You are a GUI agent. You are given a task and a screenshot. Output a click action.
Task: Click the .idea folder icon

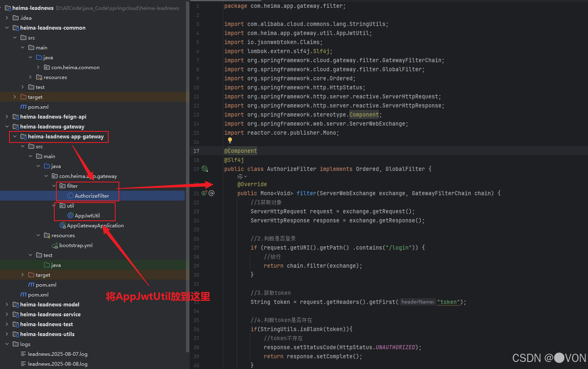click(16, 18)
